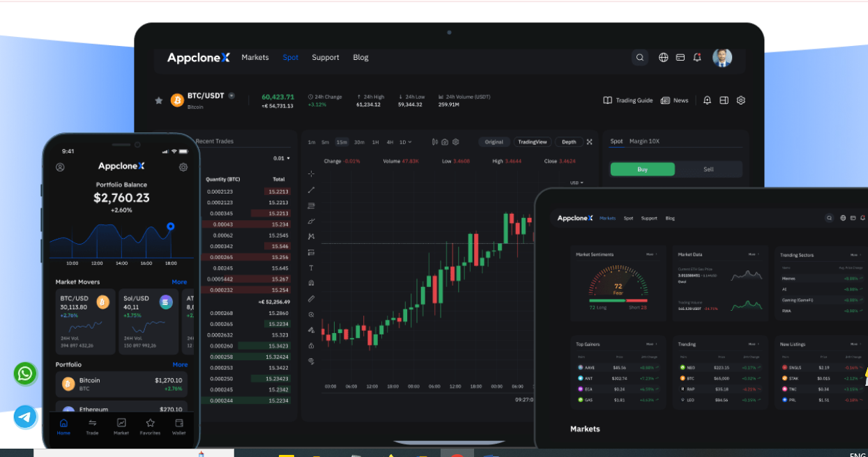
Task: Open the 0.01 decimal precision dropdown
Action: point(282,159)
